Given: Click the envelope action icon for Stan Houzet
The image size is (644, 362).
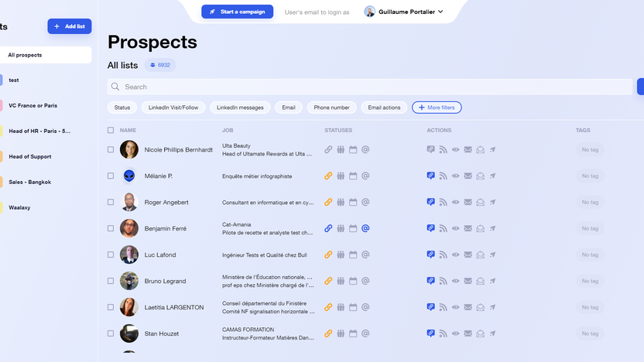Looking at the screenshot, I should [468, 333].
